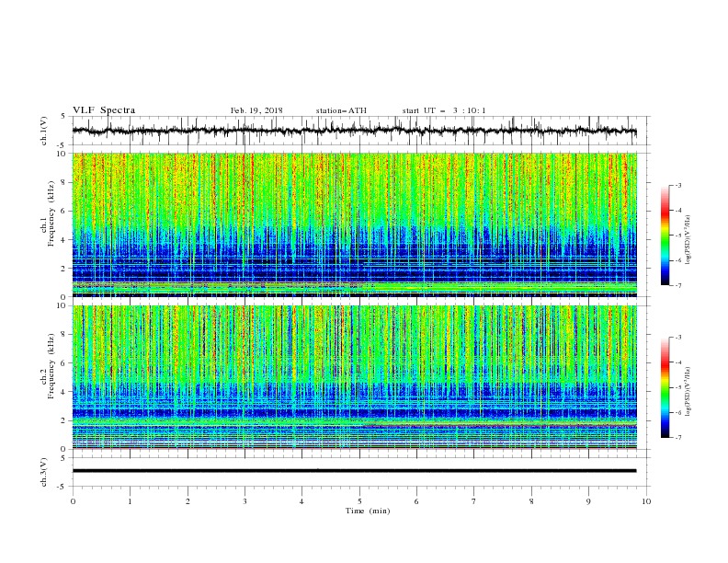The height and width of the screenshot is (563, 728).
Task: Click the "station=ATH" header label
Action: (341, 110)
